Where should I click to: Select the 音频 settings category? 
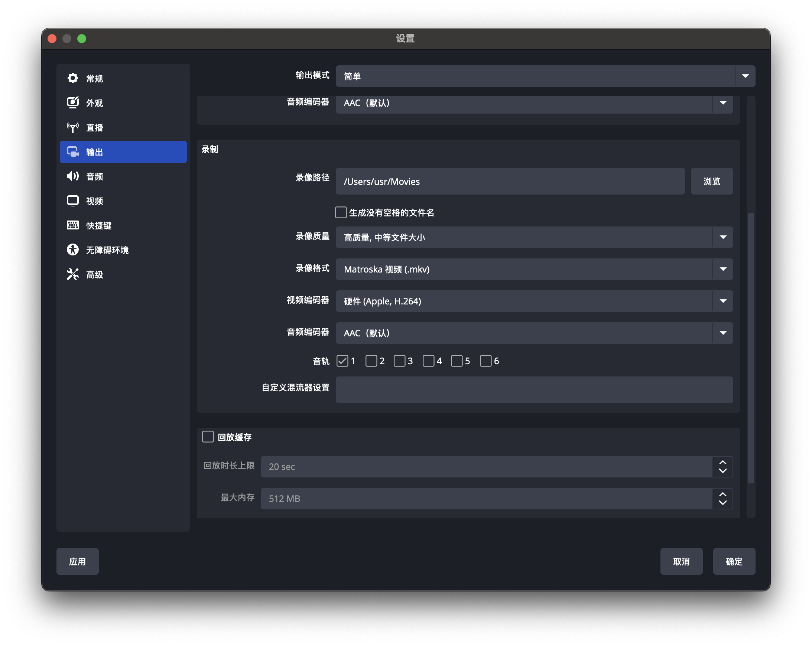(123, 176)
